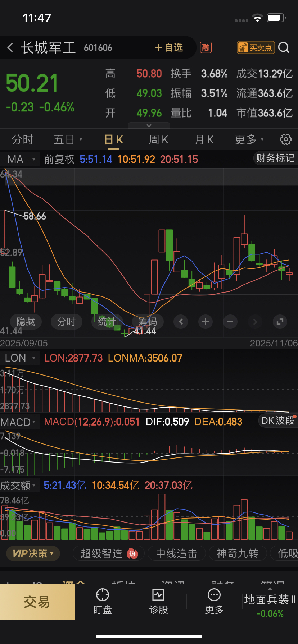Open 统计 statistics button
This screenshot has width=298, height=644.
[x=107, y=322]
